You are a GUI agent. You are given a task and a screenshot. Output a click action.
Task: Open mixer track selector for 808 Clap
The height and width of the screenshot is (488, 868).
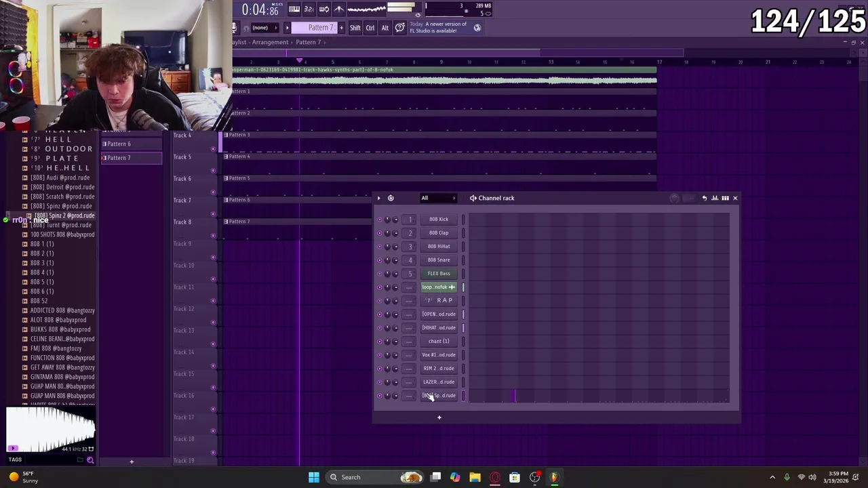pyautogui.click(x=410, y=233)
